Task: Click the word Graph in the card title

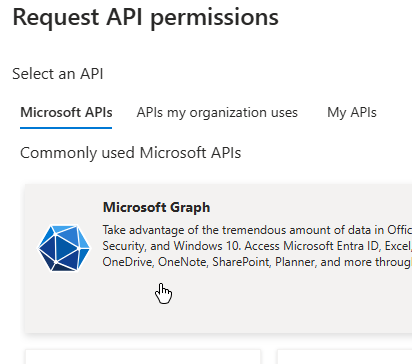Action: coord(190,208)
